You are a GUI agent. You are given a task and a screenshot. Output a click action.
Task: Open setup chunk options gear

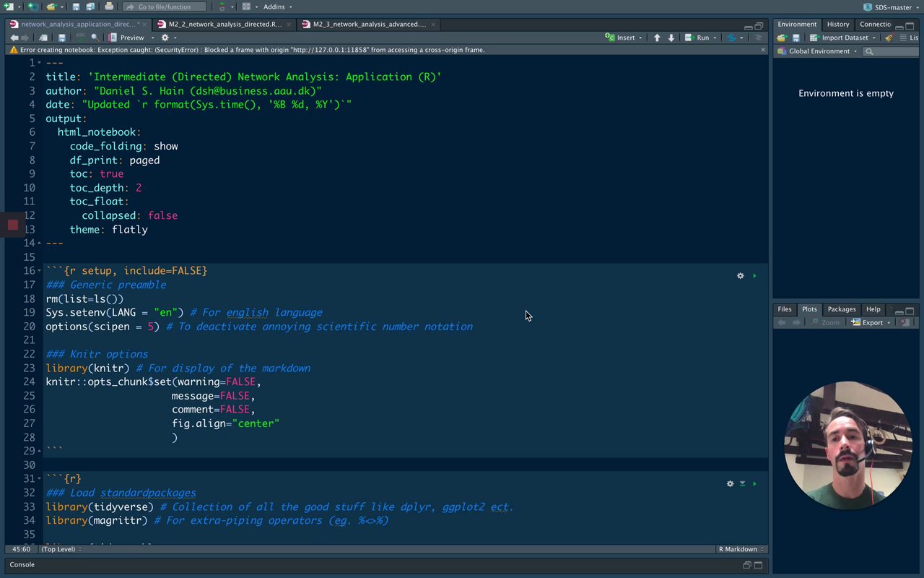[740, 276]
